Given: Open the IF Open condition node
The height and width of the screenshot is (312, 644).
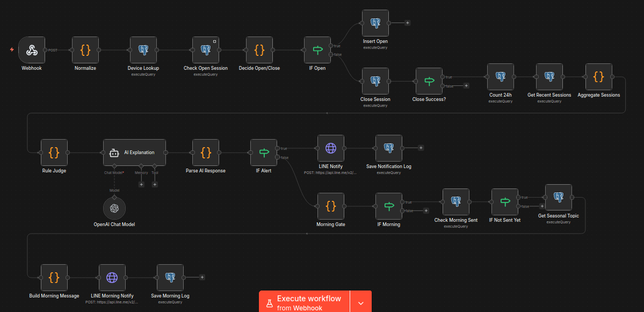Looking at the screenshot, I should pos(317,50).
